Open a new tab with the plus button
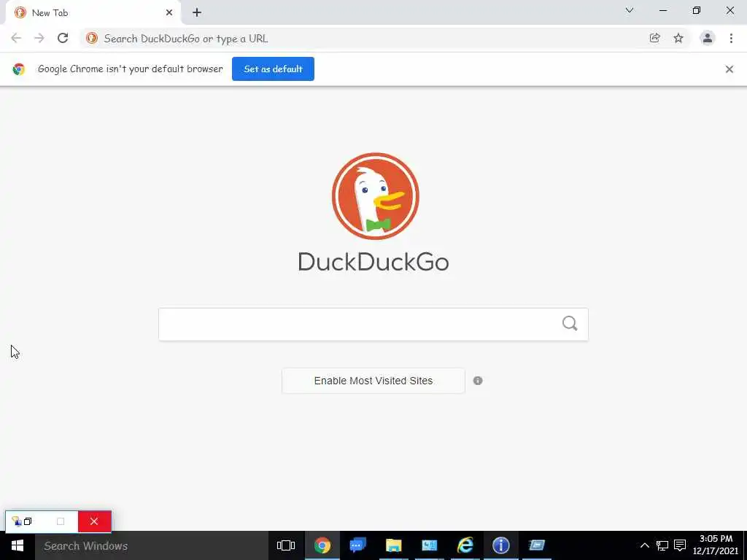Image resolution: width=747 pixels, height=560 pixels. click(197, 13)
